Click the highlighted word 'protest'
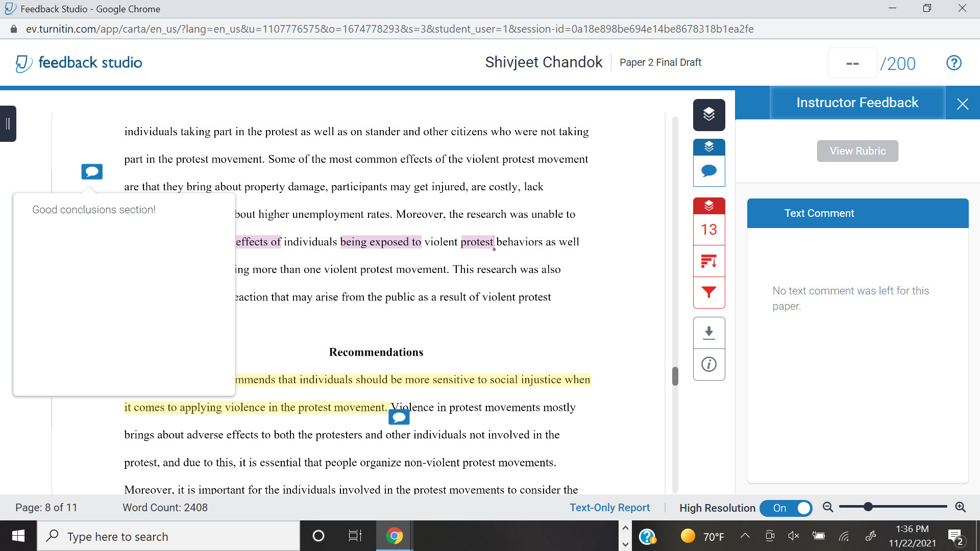This screenshot has height=551, width=980. 477,242
